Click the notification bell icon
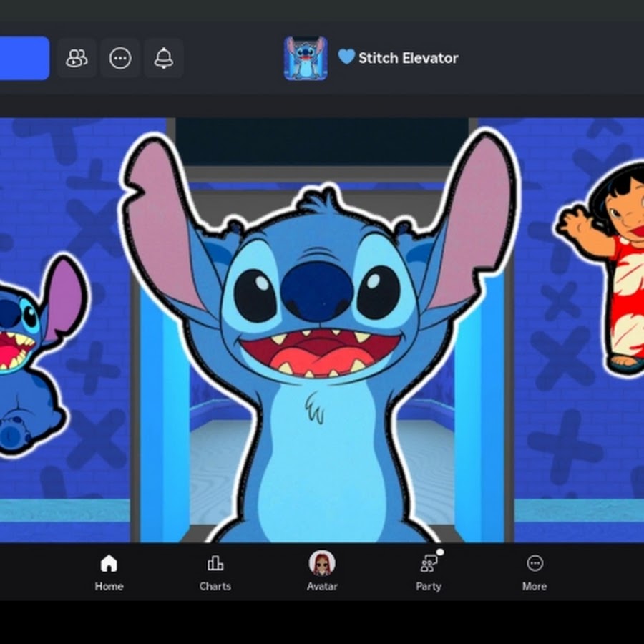Viewport: 644px width, 644px height. [x=164, y=58]
